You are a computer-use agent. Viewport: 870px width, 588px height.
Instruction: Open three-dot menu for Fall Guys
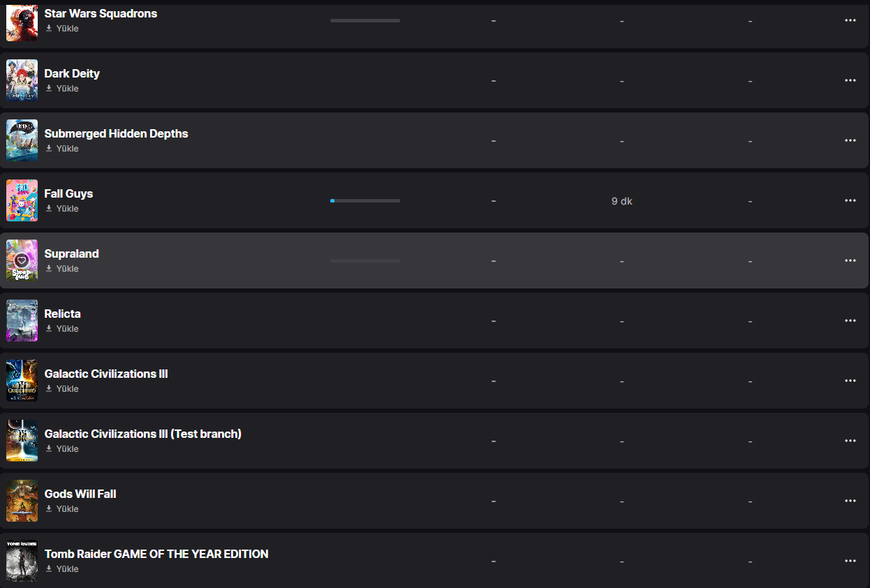pyautogui.click(x=850, y=200)
